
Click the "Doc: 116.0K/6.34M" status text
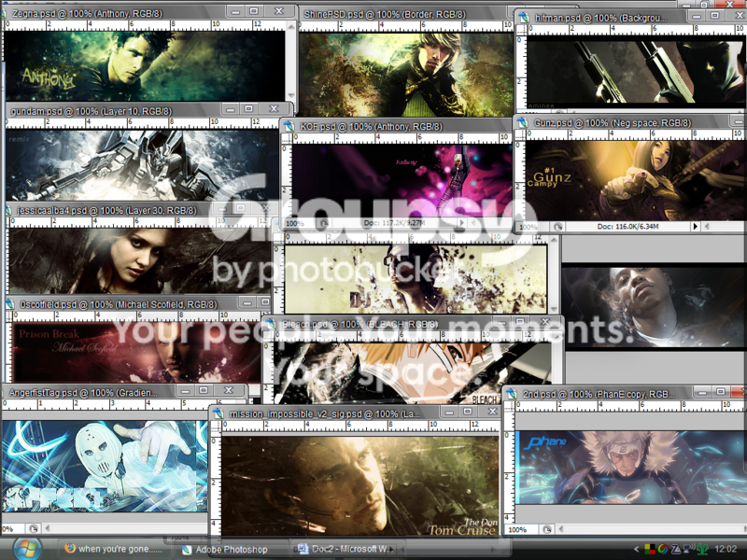tap(627, 227)
